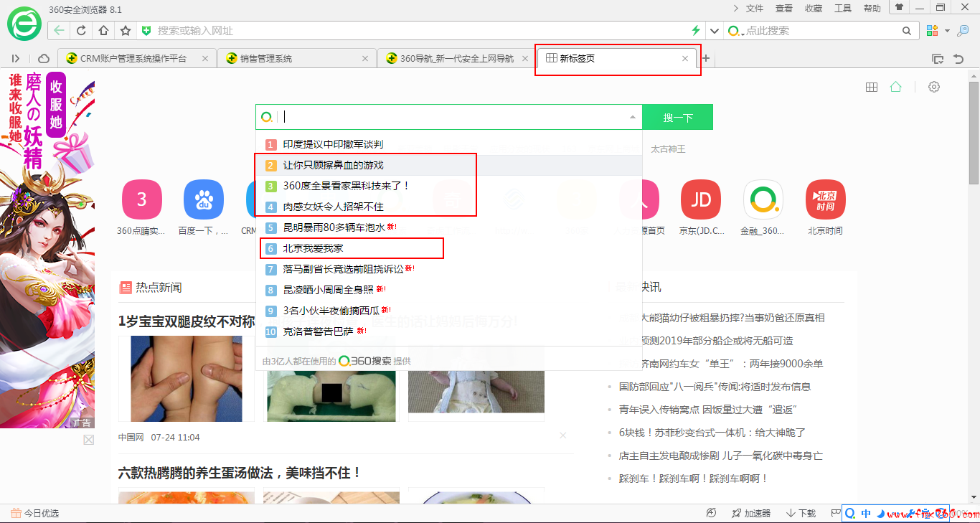Close the 新标签页 tab
Image resolution: width=980 pixels, height=523 pixels.
point(685,59)
